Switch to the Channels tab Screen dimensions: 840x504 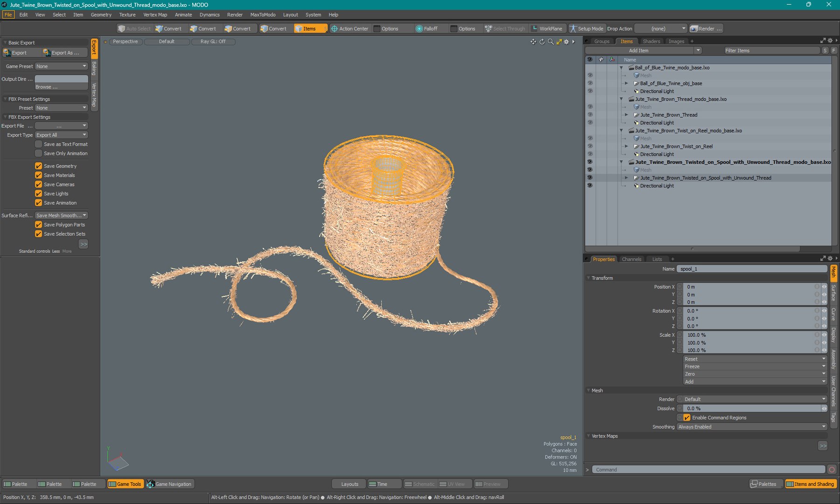tap(631, 259)
